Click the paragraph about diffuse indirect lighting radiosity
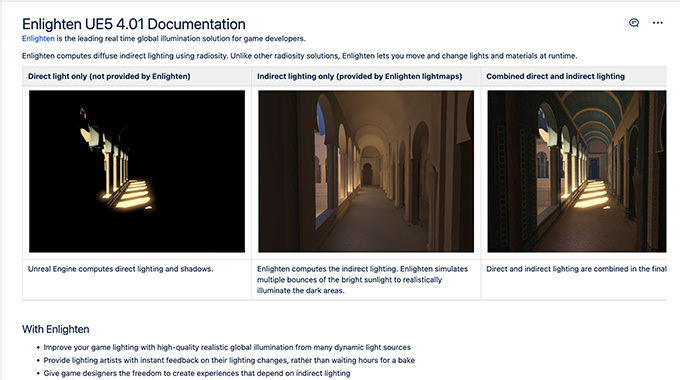Screen dimensions: 680x380 pyautogui.click(x=300, y=56)
